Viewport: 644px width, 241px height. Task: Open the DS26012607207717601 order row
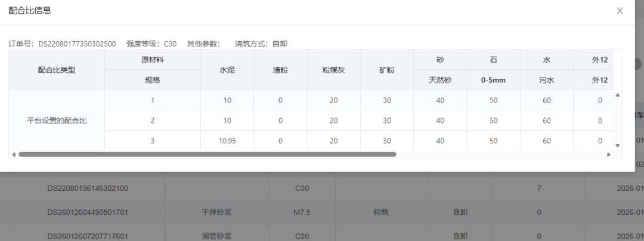(x=88, y=236)
